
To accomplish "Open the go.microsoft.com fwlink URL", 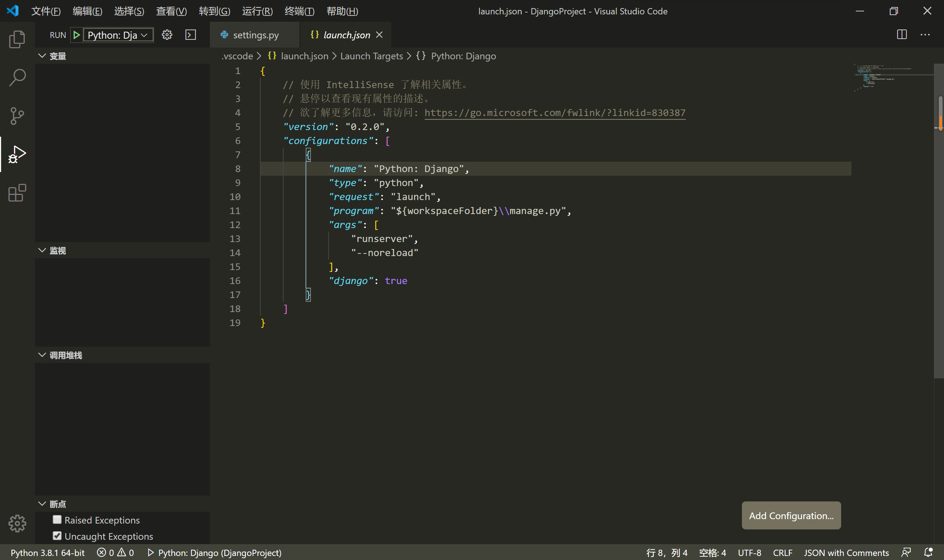I will point(554,113).
